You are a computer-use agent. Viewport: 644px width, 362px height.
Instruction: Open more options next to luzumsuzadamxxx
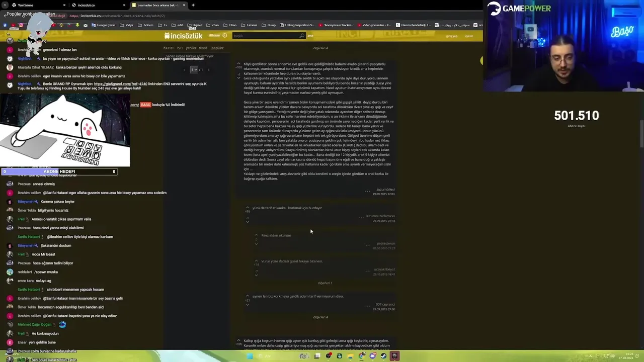pos(361,218)
